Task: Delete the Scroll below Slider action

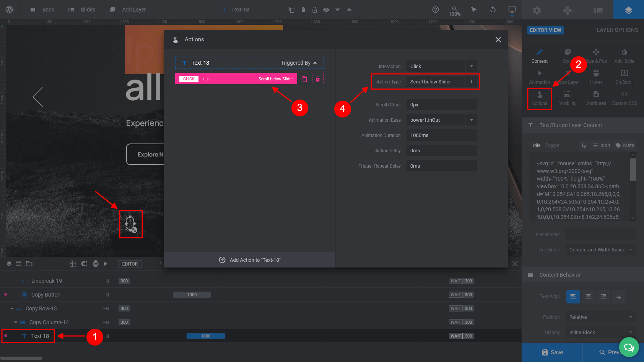Action: [318, 79]
